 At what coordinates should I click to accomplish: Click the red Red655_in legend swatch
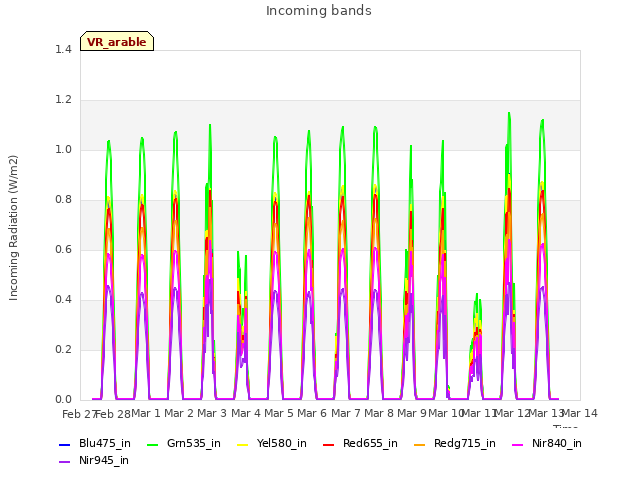point(329,444)
